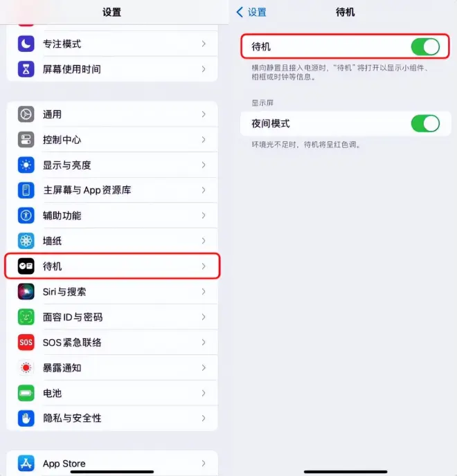Expand the 面容 ID 与密码 row chevron
457x476 pixels.
(204, 317)
